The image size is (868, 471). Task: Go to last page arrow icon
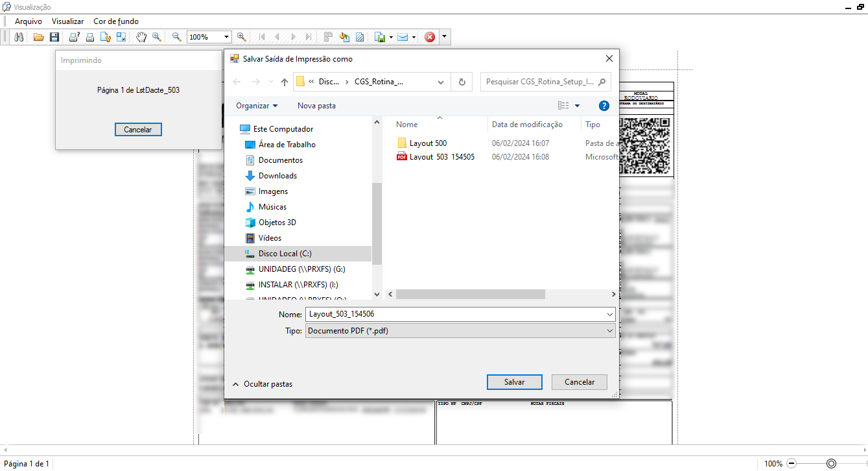click(309, 37)
